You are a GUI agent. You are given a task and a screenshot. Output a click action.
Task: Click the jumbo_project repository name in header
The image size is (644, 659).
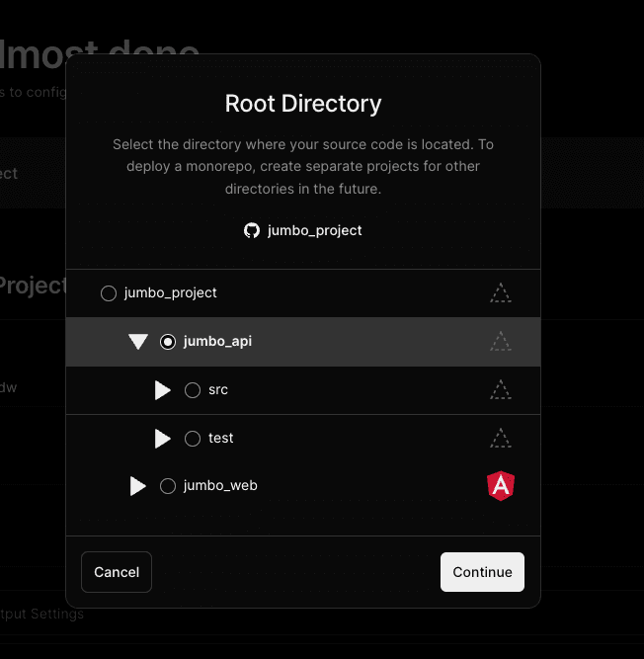314,230
